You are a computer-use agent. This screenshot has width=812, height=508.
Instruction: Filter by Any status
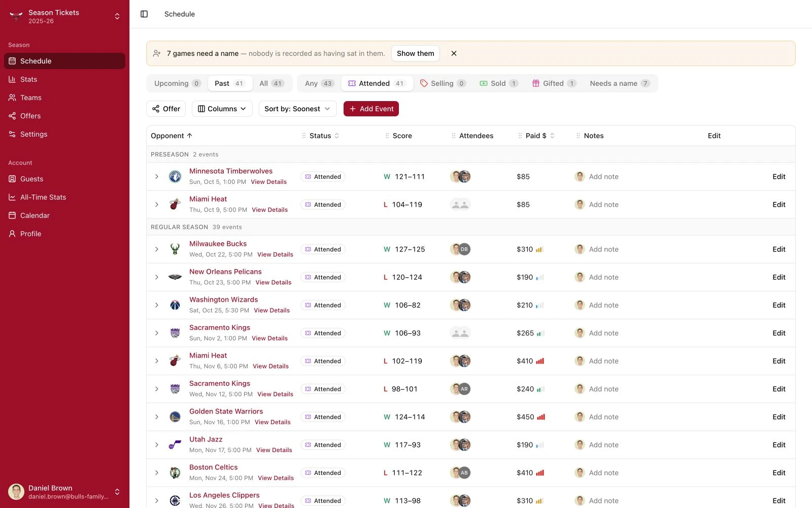319,83
